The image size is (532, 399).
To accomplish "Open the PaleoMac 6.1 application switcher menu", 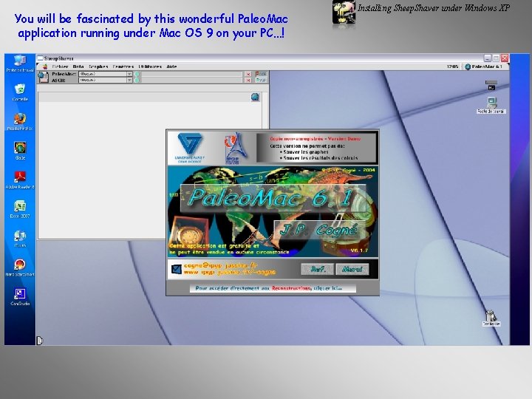I will point(483,66).
